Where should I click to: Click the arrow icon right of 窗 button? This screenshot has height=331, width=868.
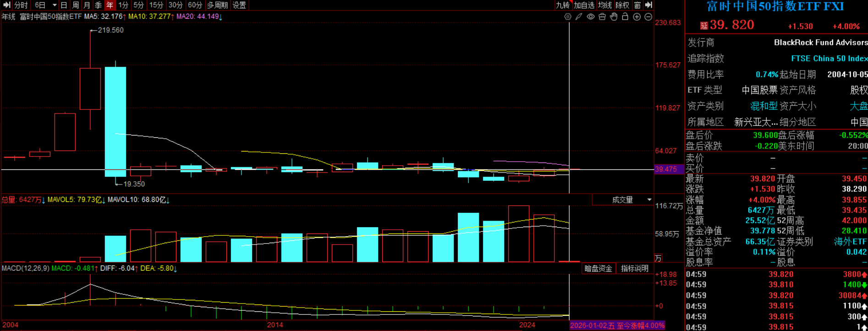[648, 5]
